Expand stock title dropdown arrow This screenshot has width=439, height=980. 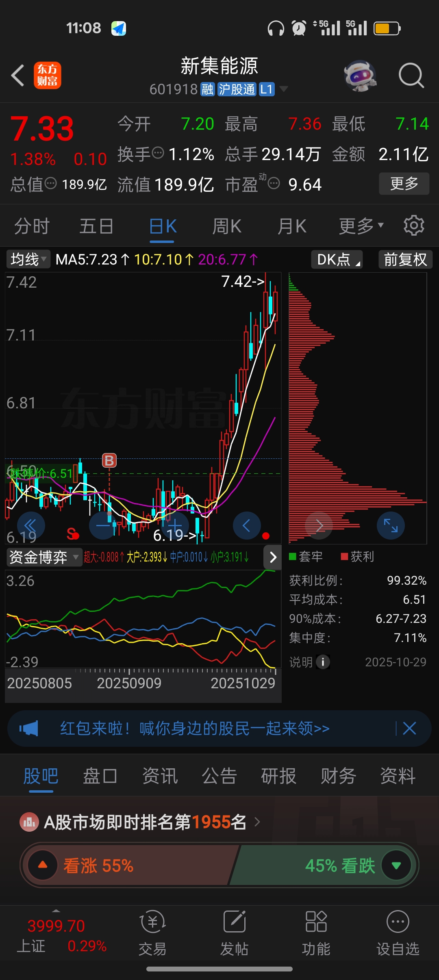click(284, 89)
